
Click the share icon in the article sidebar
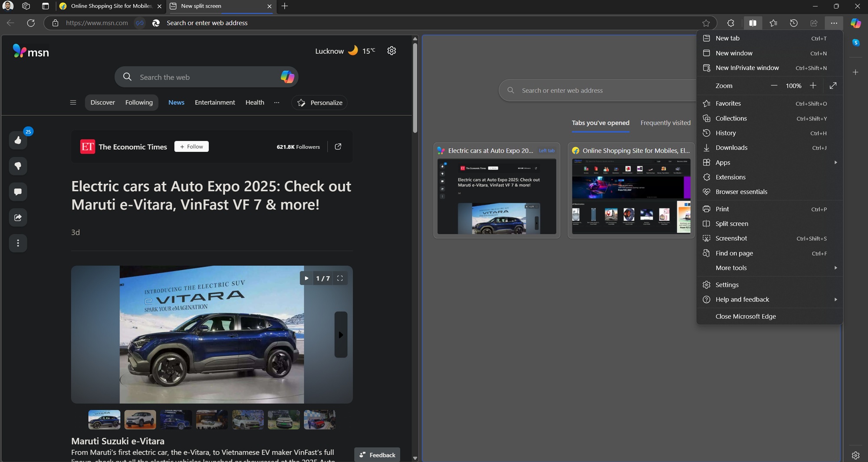coord(18,217)
